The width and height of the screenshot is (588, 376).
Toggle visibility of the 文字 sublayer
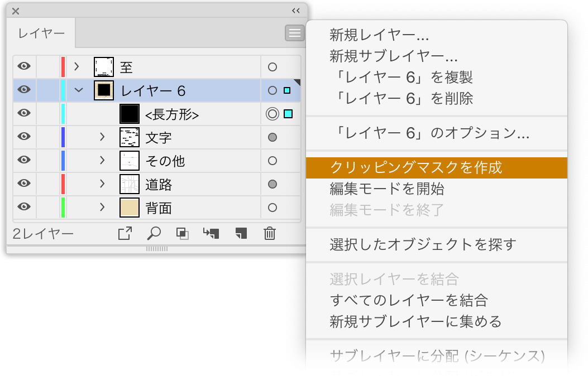[x=24, y=137]
